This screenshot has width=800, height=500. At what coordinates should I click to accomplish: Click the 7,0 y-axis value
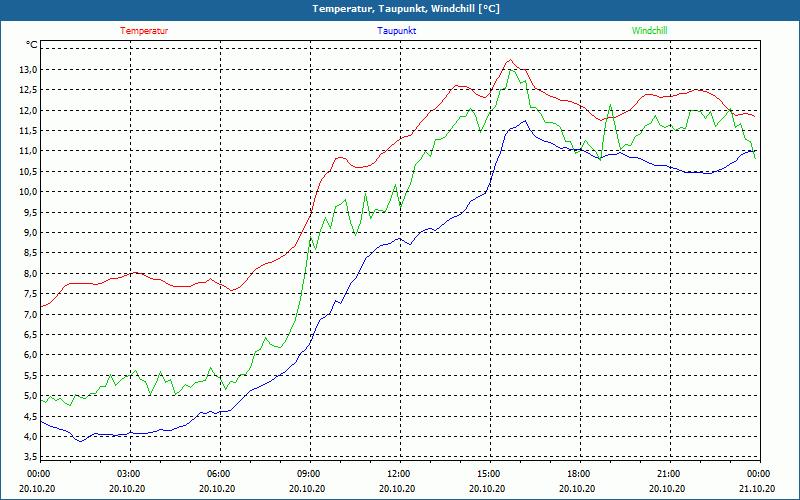click(x=31, y=314)
